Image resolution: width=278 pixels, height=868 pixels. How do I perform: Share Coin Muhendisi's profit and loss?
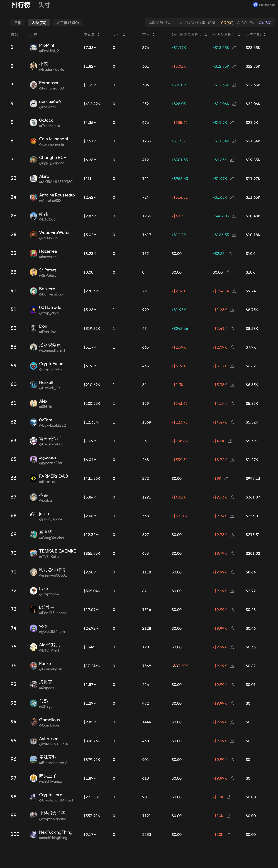pyautogui.click(x=234, y=141)
